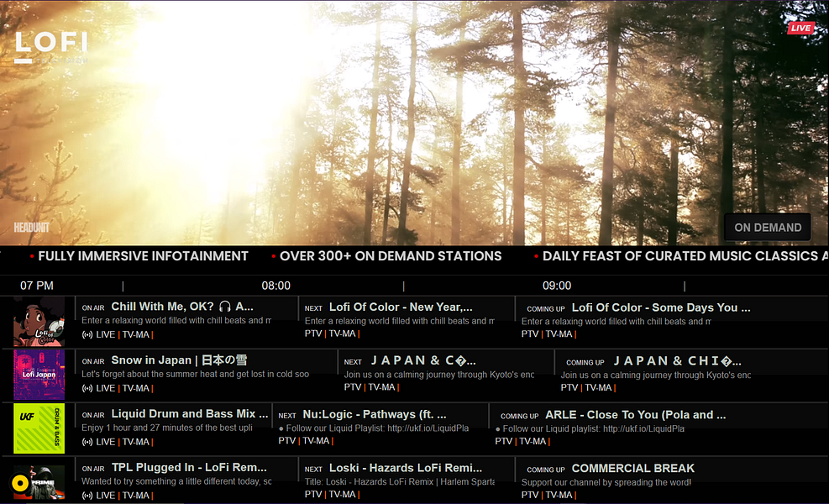Open the Lofi Japan channel thumbnail
Image resolution: width=829 pixels, height=504 pixels.
point(39,375)
